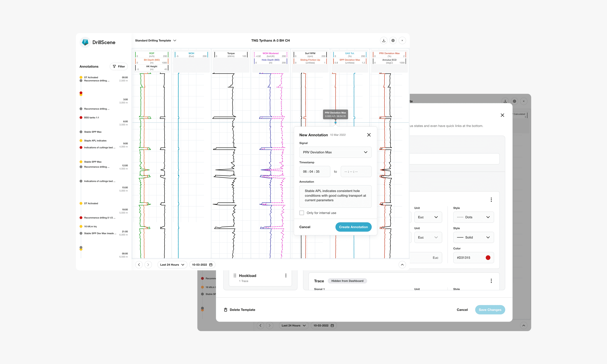Open three-dot menu on Hookload card
Screen dimensions: 607x364
click(286, 275)
